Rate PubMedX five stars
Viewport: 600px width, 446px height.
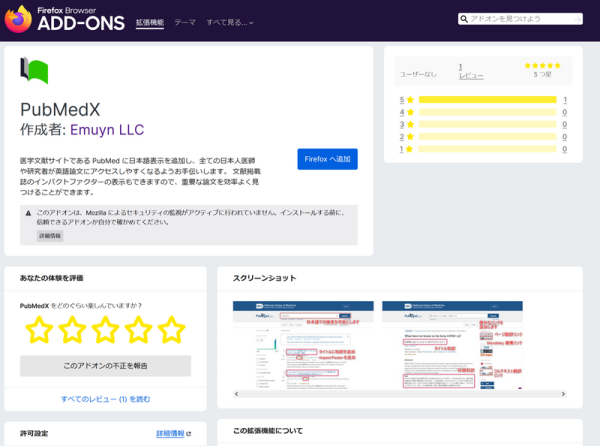[x=171, y=330]
